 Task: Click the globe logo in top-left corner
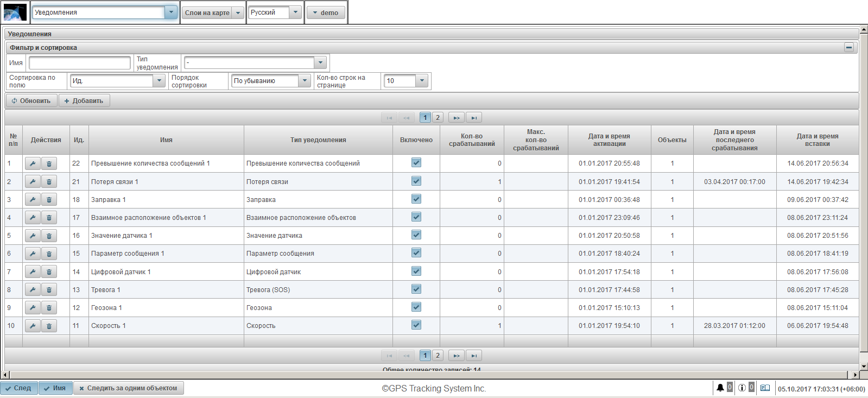pyautogui.click(x=15, y=12)
